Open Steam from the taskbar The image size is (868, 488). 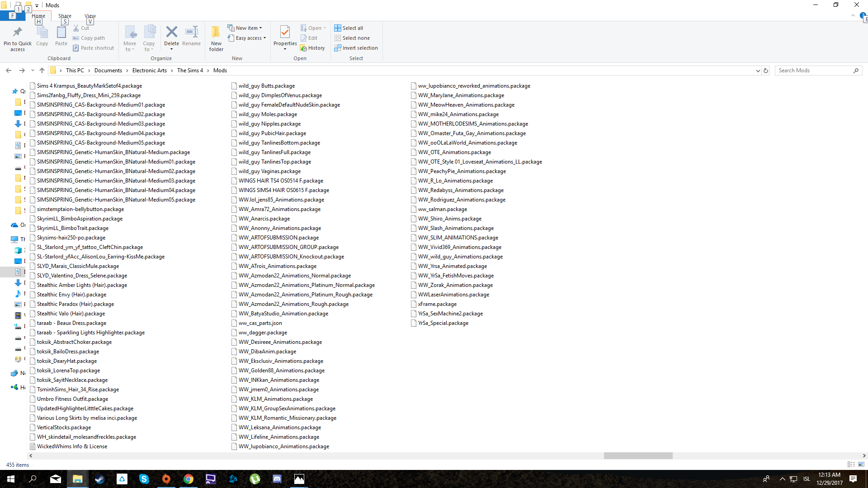99,479
